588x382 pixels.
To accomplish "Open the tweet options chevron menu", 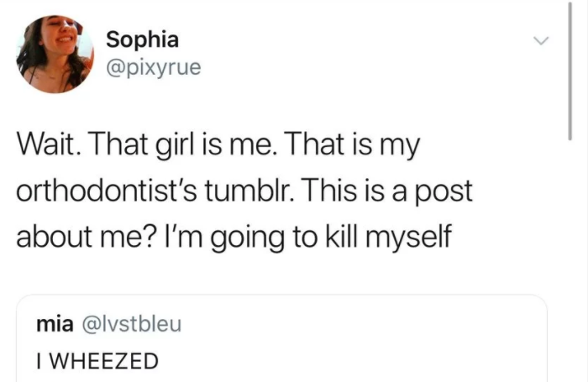I will (542, 41).
